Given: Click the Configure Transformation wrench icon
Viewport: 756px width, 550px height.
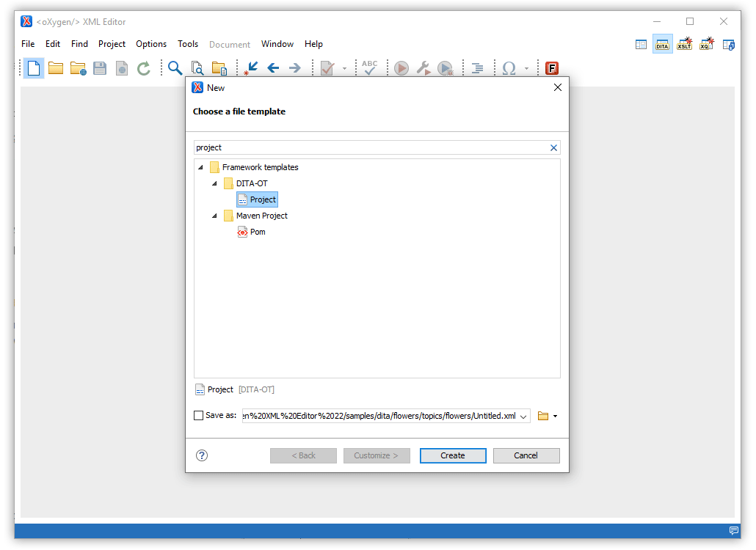Looking at the screenshot, I should [x=424, y=68].
